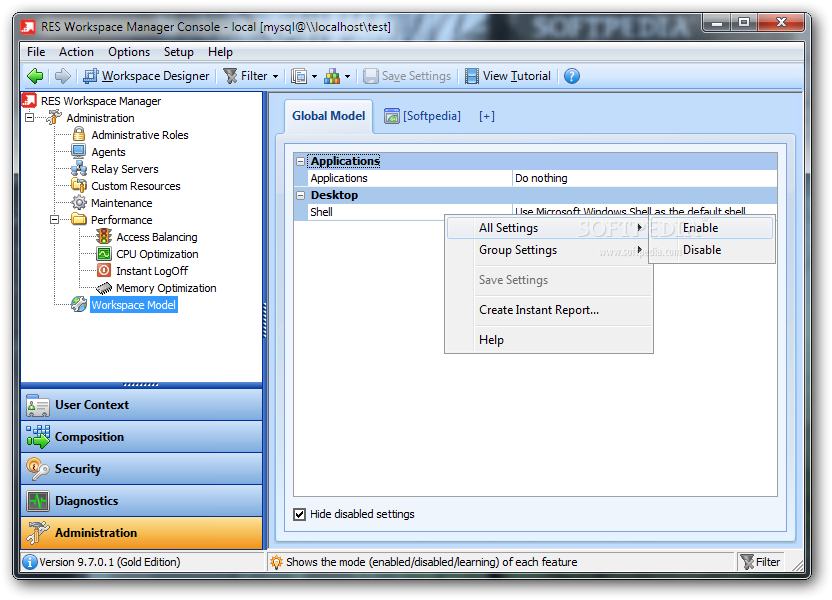Viewport: 832px width, 600px height.
Task: Click the View Tutorial button label
Action: (x=516, y=76)
